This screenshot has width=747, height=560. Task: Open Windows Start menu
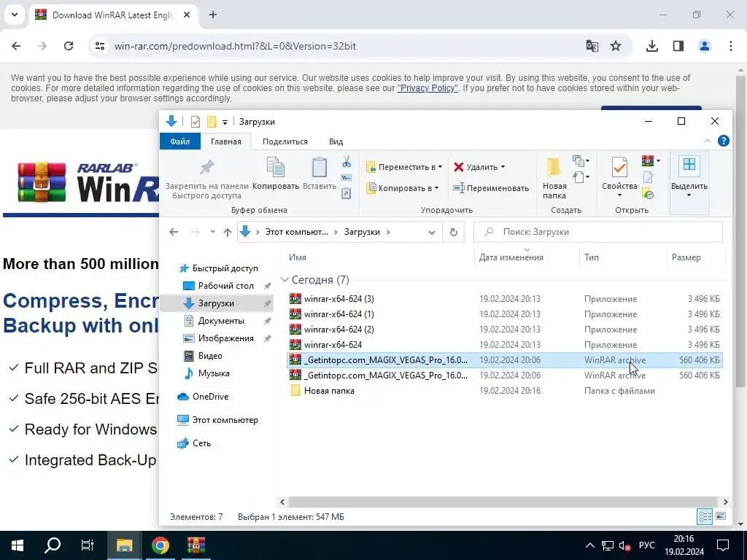click(18, 545)
